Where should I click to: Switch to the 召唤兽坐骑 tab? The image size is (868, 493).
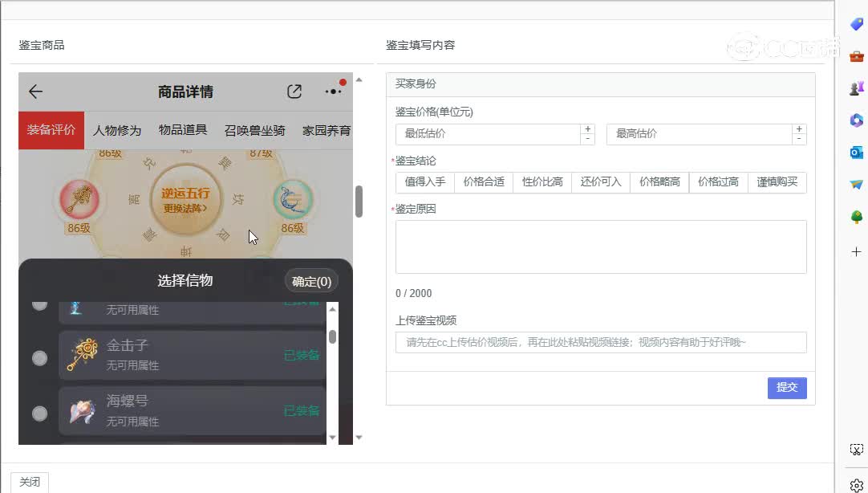(254, 130)
